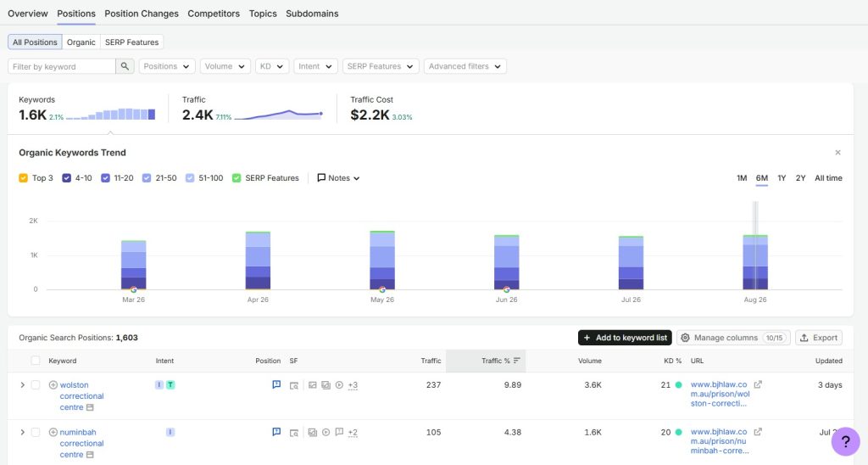The image size is (868, 465).
Task: Click the Traffic % sort icon
Action: (516, 361)
